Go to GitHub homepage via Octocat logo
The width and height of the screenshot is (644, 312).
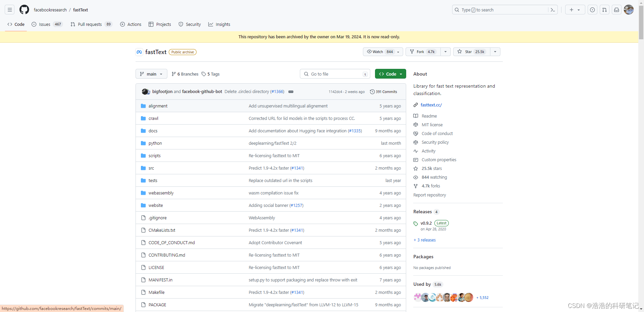click(x=24, y=10)
